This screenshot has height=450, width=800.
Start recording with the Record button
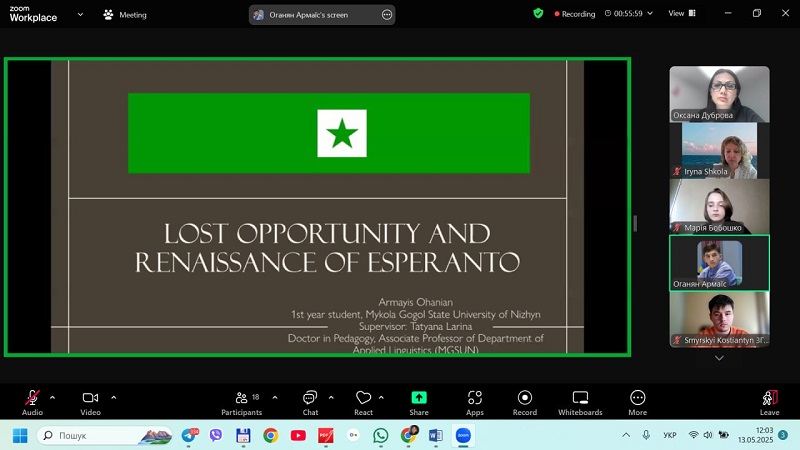(524, 403)
